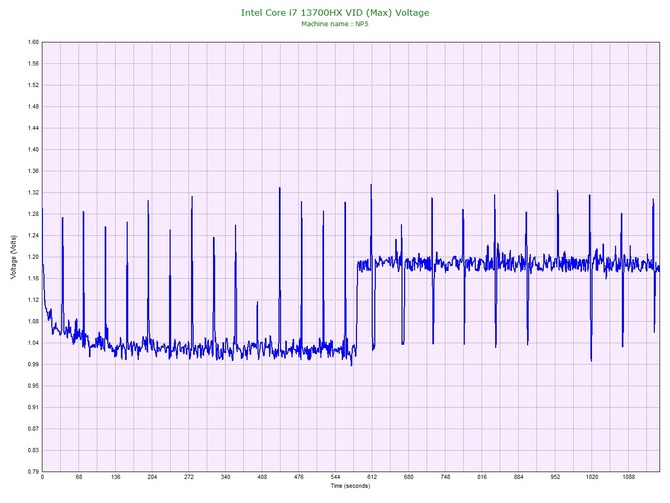Viewport: 670px width, 503px height.
Task: Click the 0.99 y-axis value
Action: 33,365
